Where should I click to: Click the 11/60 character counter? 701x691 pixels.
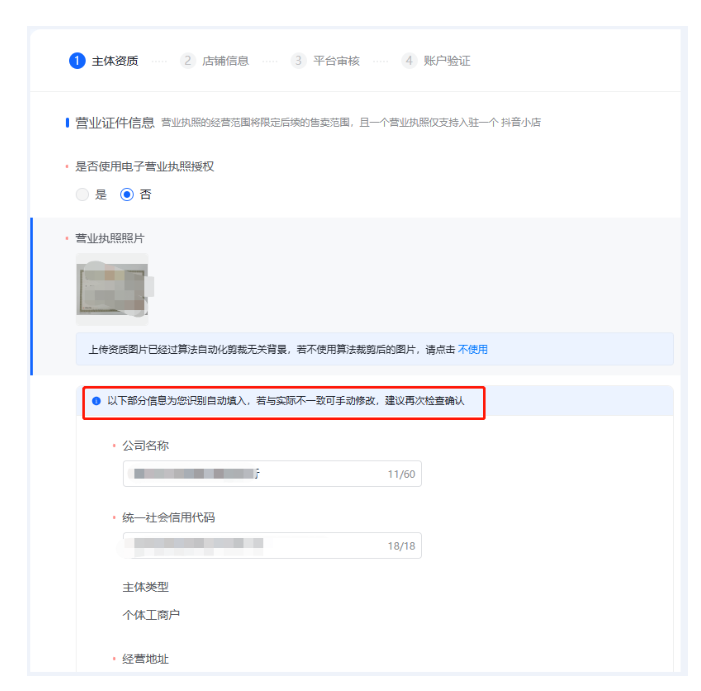click(401, 474)
